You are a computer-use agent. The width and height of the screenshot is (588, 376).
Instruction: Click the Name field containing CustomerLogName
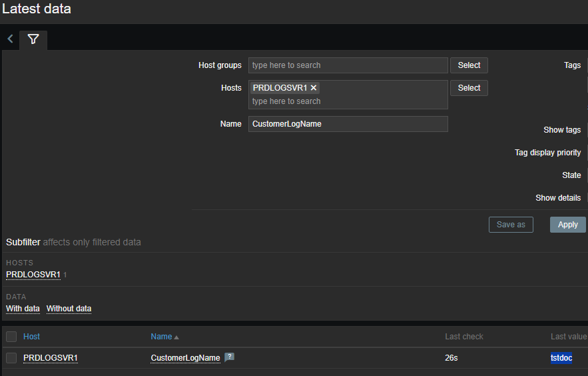coord(348,124)
